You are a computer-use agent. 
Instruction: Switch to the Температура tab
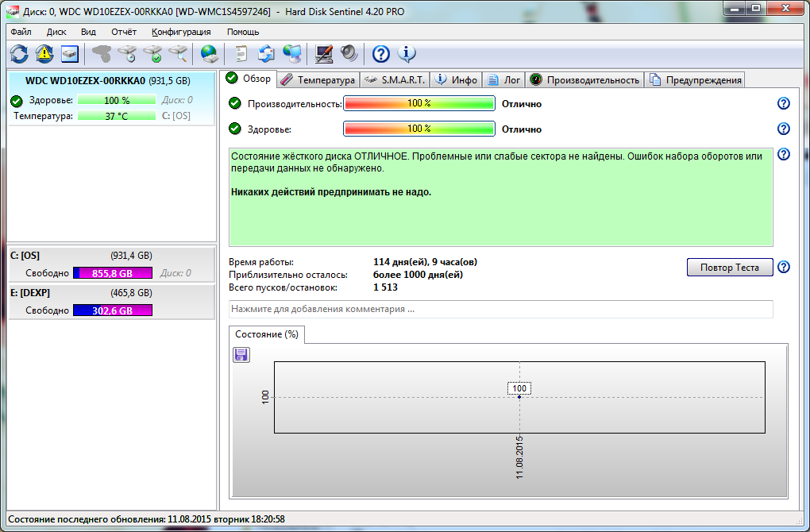click(x=318, y=80)
